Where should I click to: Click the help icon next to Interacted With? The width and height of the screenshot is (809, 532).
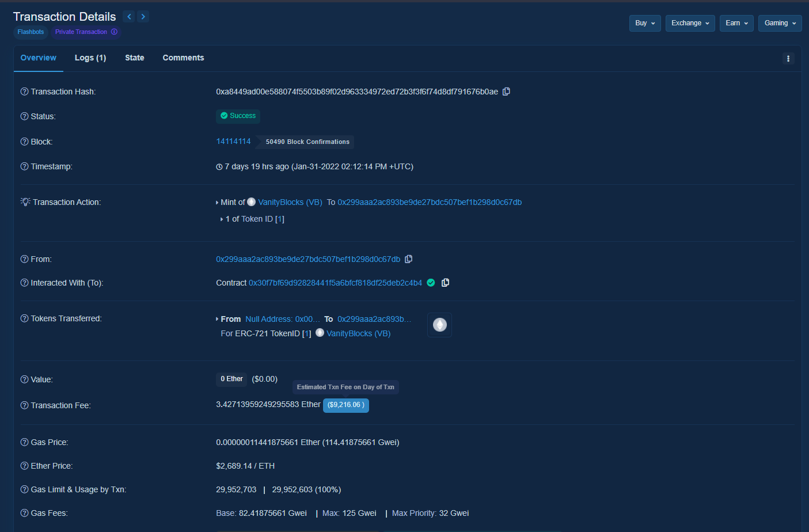[x=24, y=283]
